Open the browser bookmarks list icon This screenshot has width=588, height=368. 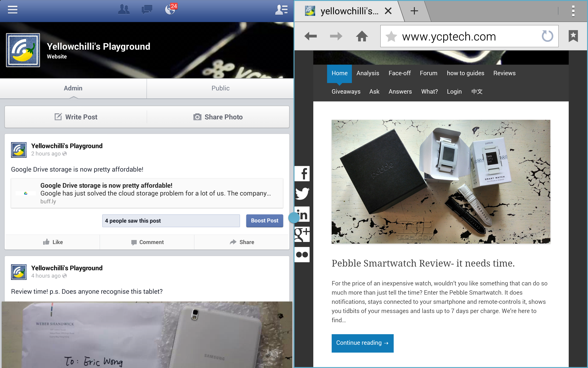pyautogui.click(x=573, y=36)
